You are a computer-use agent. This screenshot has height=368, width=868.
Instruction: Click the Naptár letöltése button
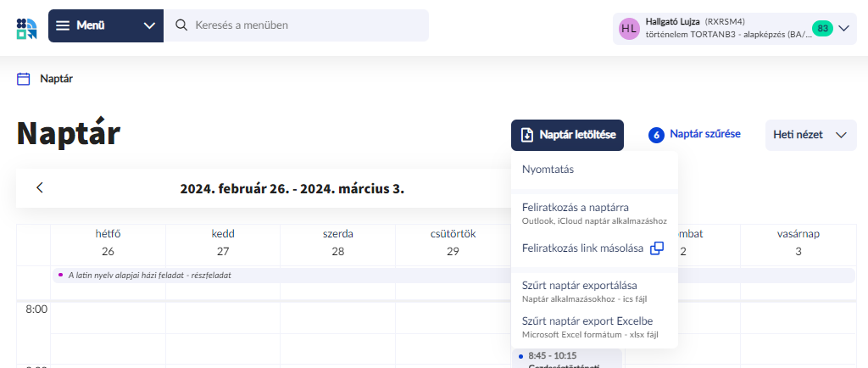567,135
